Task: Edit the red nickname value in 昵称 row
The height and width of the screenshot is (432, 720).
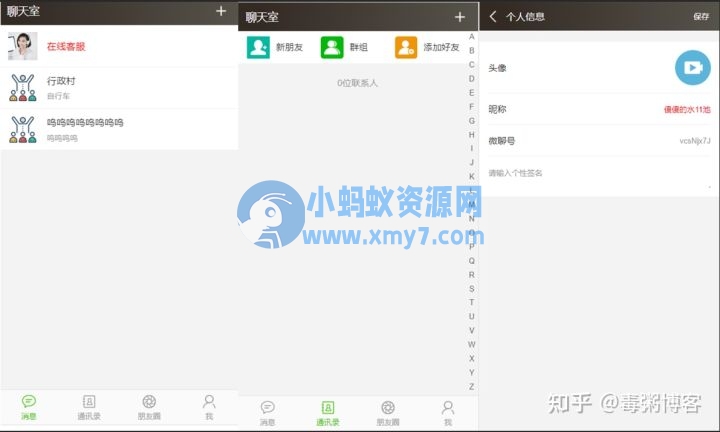Action: coord(687,109)
